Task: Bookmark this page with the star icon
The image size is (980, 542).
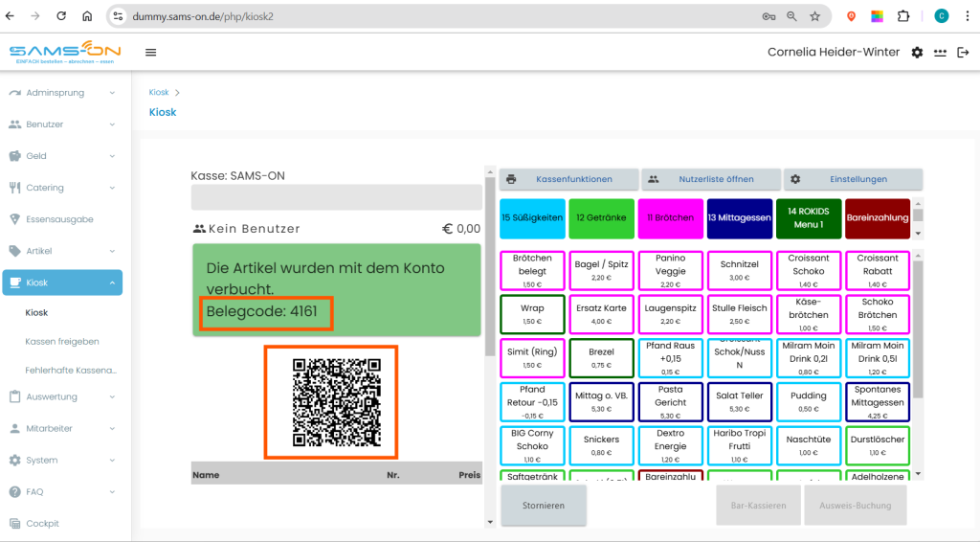Action: (815, 17)
